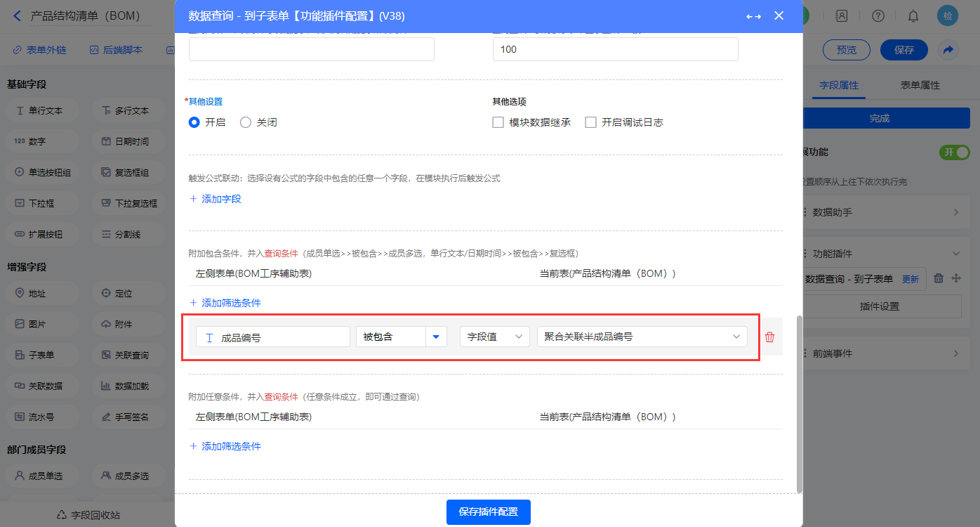Click the red trash delete condition icon

coord(769,337)
